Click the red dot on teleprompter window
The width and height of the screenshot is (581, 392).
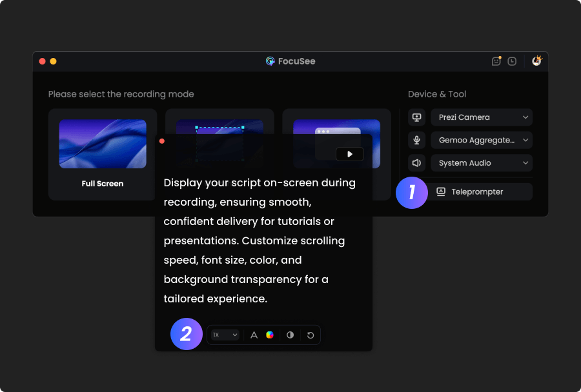click(x=162, y=141)
